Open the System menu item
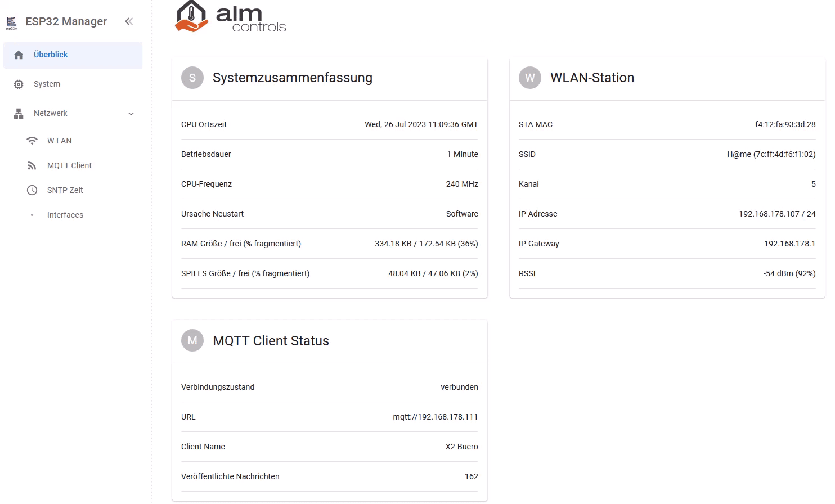Viewport: 835px width, 504px height. coord(73,84)
